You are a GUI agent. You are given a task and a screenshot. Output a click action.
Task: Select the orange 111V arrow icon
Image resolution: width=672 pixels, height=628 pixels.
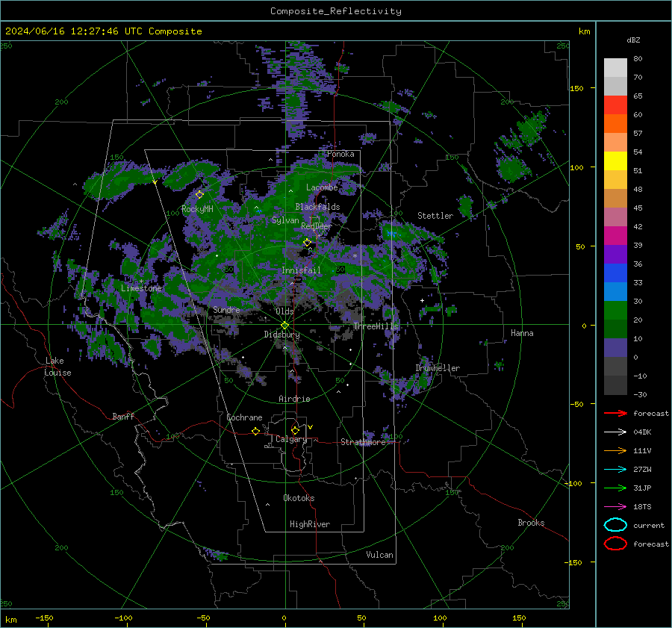pos(615,450)
